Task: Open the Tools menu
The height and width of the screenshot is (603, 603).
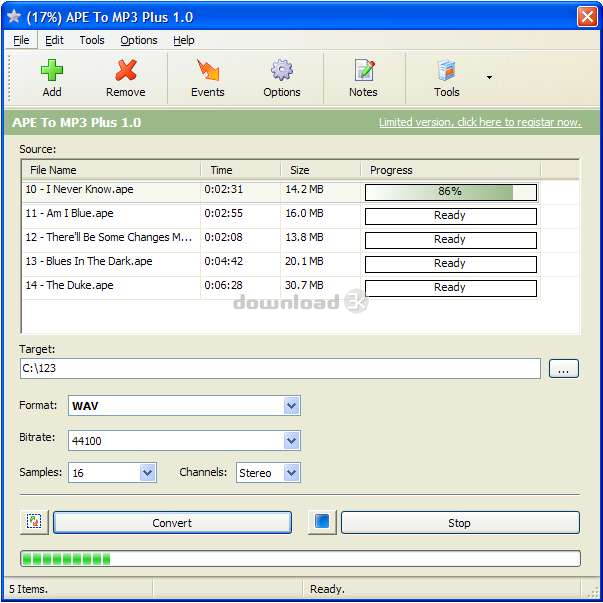Action: (92, 40)
